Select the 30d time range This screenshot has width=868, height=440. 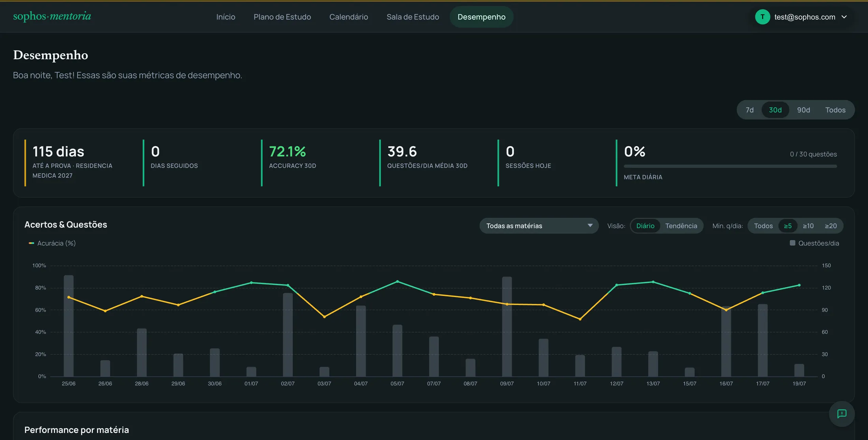(775, 110)
